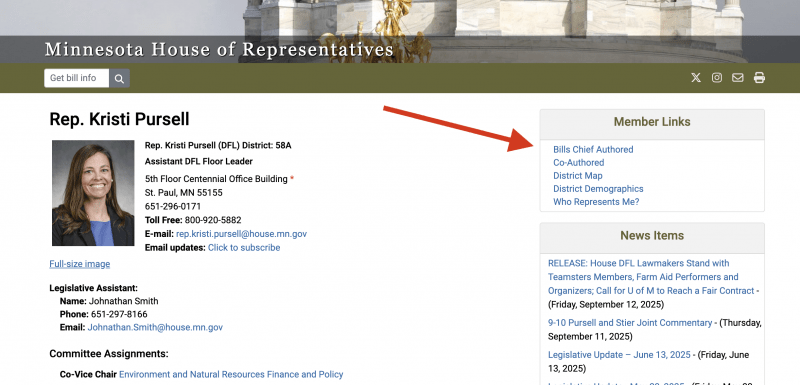Email Johnathan.Smith@house.mn.gov link
This screenshot has height=385, width=800.
pyautogui.click(x=155, y=327)
